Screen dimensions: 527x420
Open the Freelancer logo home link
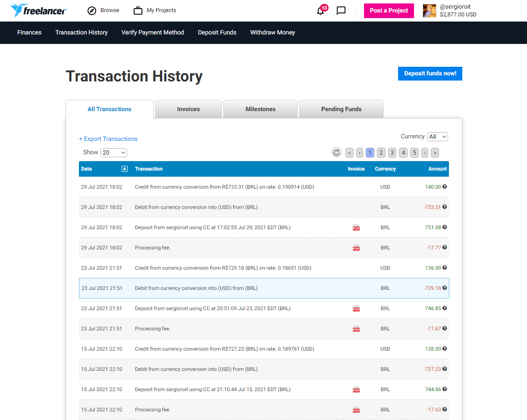click(x=39, y=10)
